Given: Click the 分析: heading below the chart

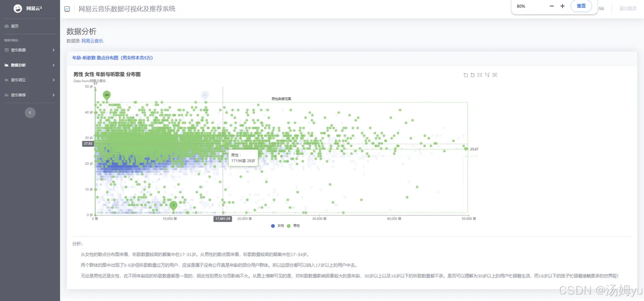Looking at the screenshot, I should coord(77,243).
